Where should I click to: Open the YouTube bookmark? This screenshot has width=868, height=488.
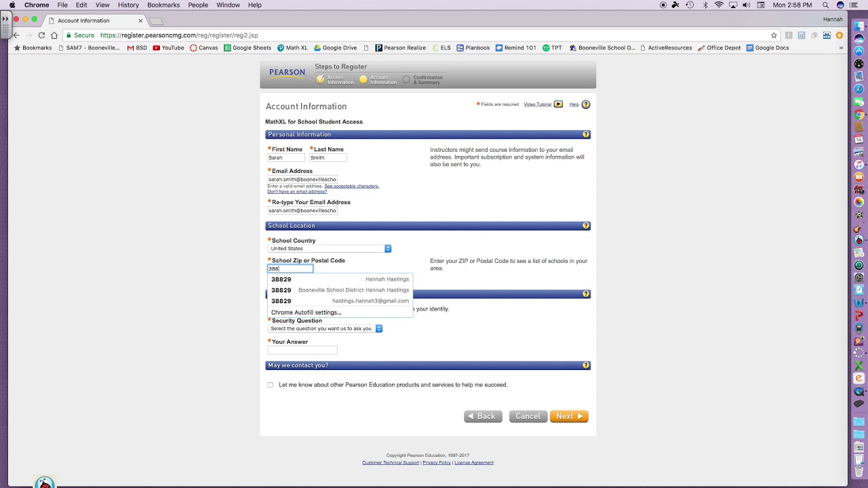click(168, 48)
